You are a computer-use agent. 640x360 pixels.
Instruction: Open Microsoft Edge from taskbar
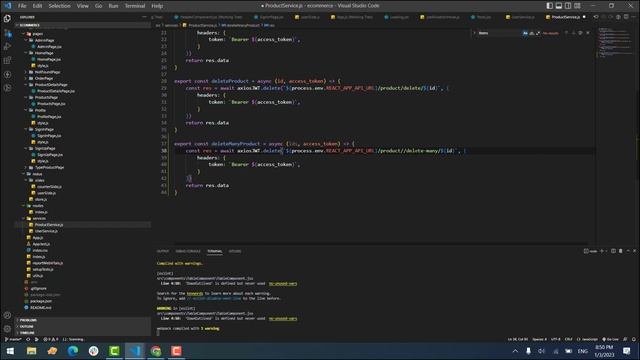(x=73, y=351)
